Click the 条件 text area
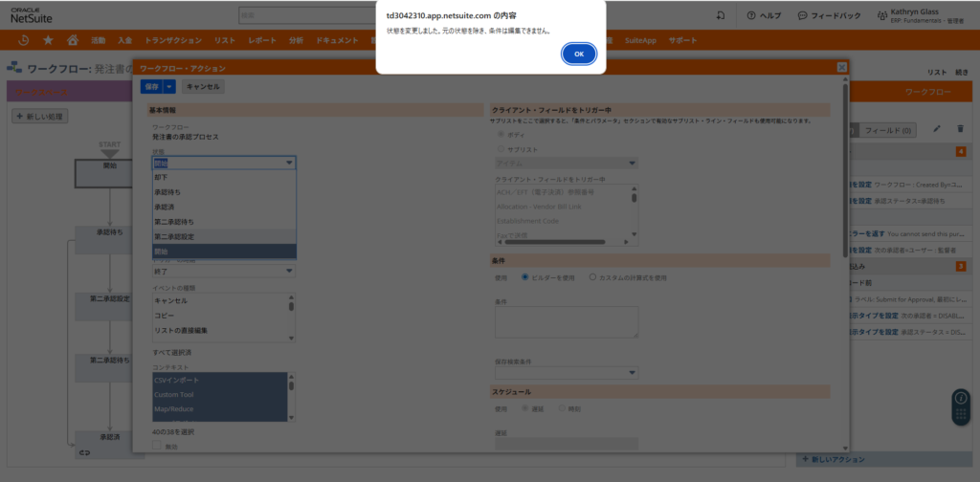 (567, 321)
